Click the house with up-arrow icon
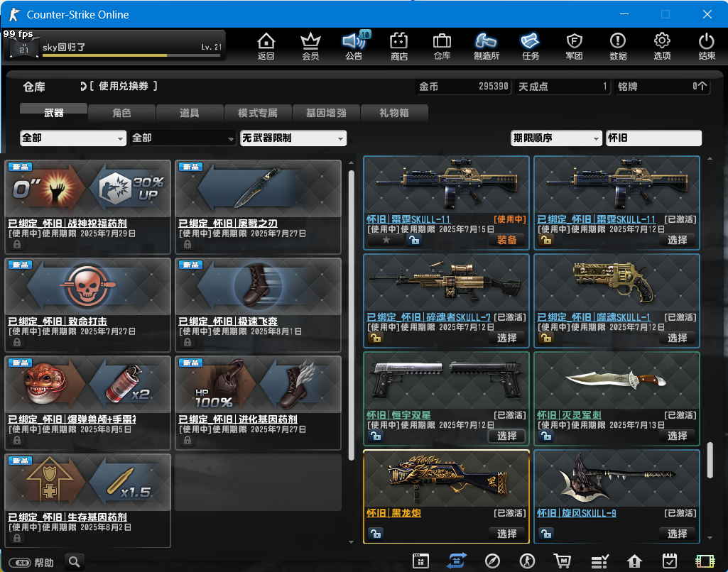Screen dimensions: 728x572 (634, 561)
